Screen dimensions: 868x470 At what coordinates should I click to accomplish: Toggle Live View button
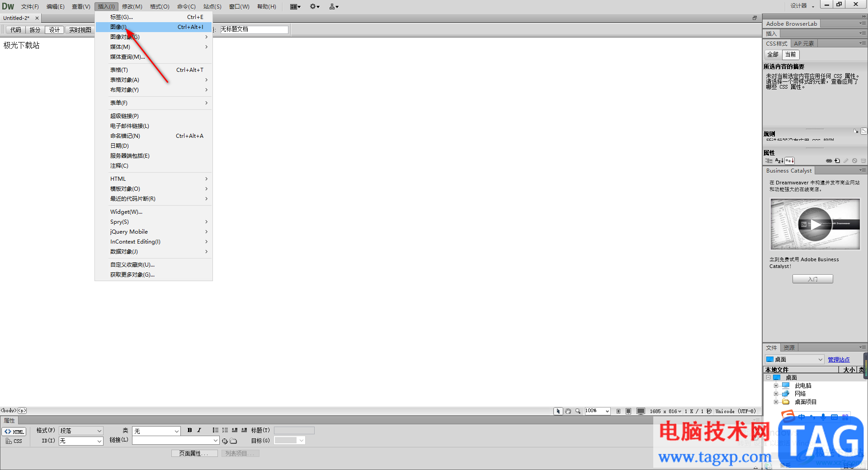(x=80, y=30)
